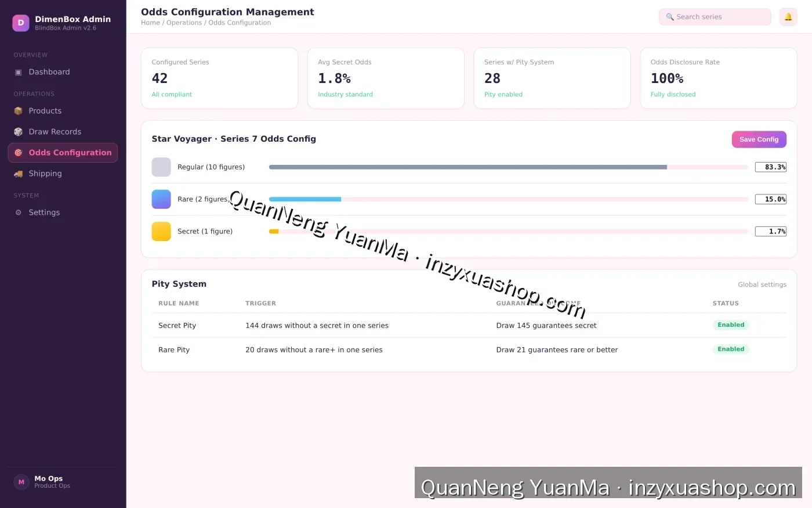Edit the 1.7% Secret odds field
This screenshot has height=508, width=812.
tap(770, 232)
